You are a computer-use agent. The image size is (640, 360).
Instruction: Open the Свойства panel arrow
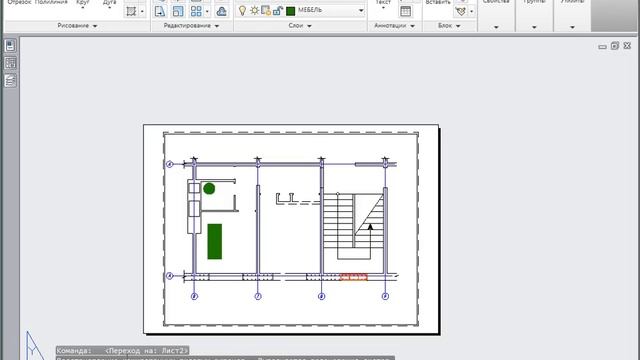[496, 27]
